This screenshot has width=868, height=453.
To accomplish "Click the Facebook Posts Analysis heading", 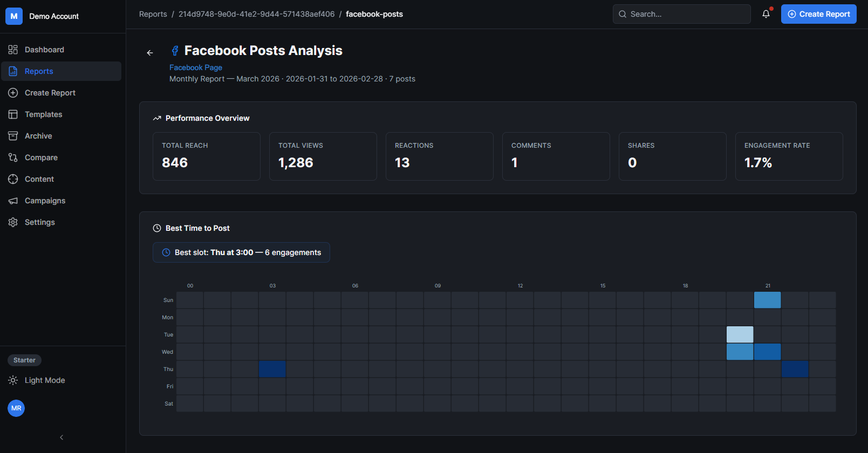I will pyautogui.click(x=263, y=51).
